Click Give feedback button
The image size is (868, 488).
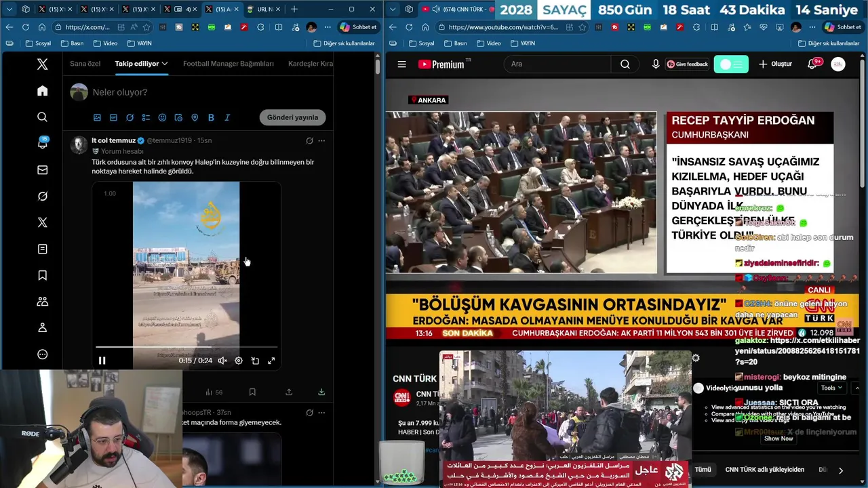pos(687,64)
